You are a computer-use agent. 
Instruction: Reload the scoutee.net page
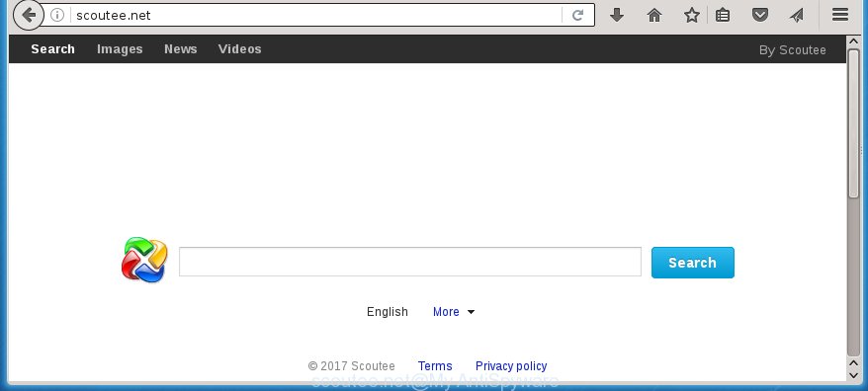click(578, 15)
